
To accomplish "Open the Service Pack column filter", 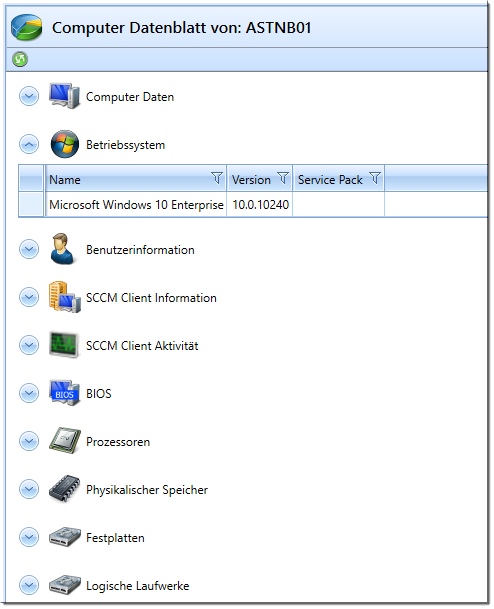I will [375, 178].
